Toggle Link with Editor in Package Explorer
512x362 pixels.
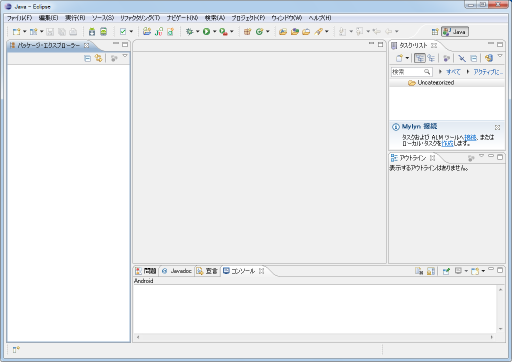point(98,58)
